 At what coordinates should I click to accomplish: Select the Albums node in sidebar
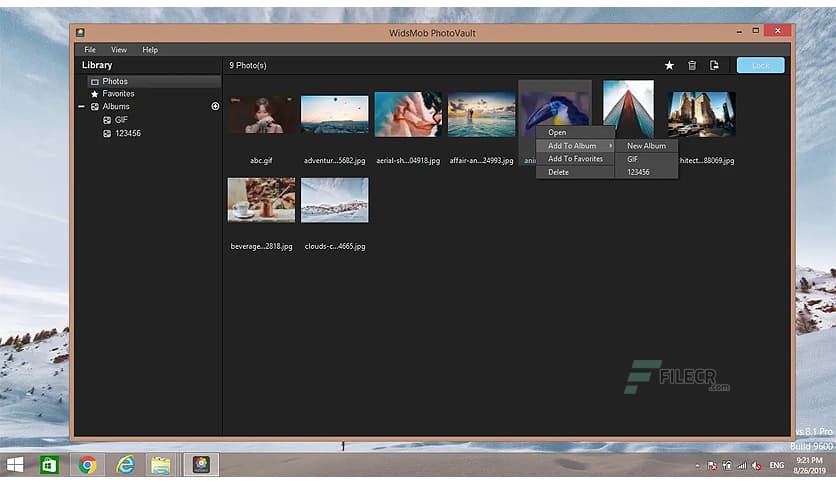[x=116, y=107]
